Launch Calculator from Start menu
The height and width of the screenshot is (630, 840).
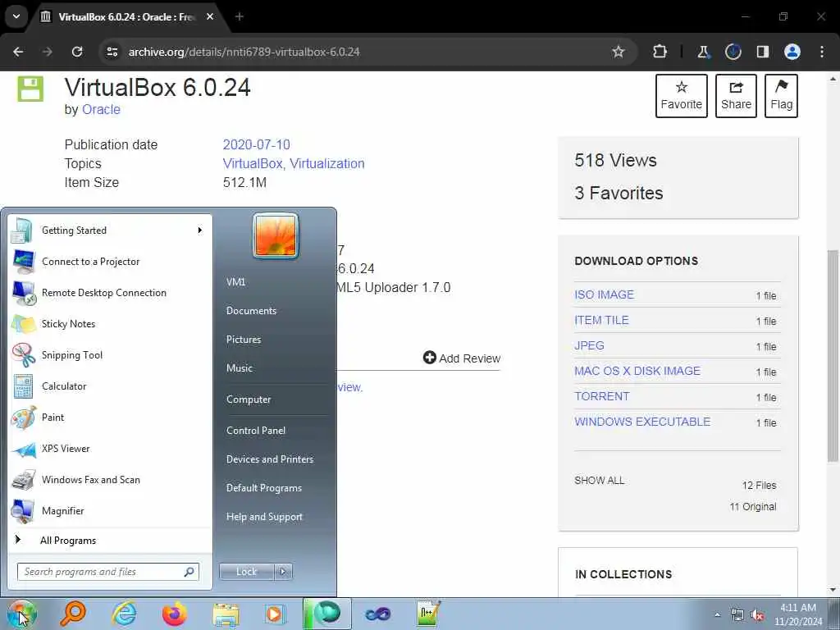pyautogui.click(x=110, y=386)
